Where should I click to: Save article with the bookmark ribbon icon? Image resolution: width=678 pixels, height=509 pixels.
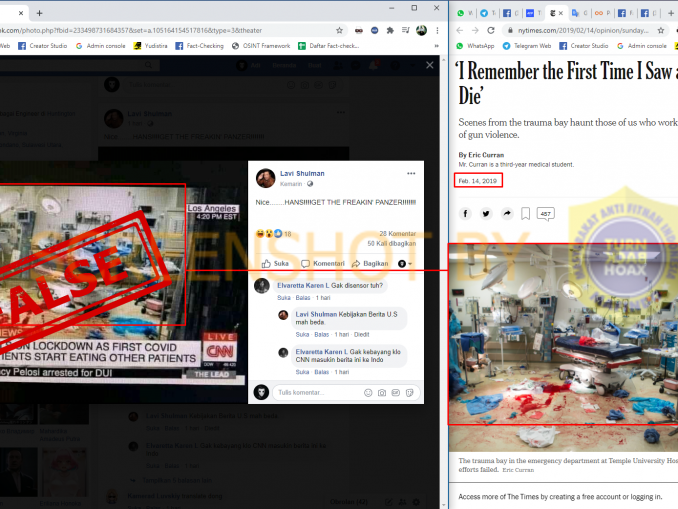(525, 214)
